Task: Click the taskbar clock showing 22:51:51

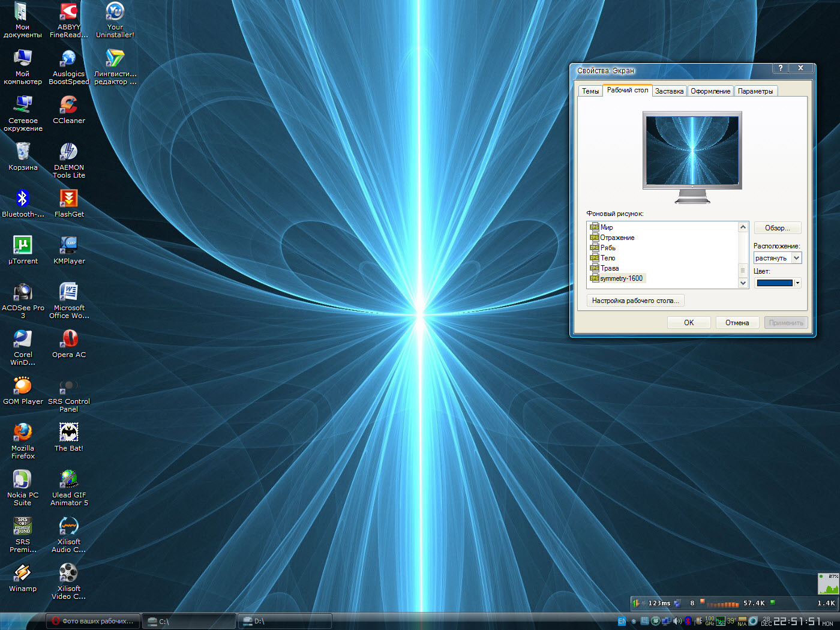Action: (797, 621)
